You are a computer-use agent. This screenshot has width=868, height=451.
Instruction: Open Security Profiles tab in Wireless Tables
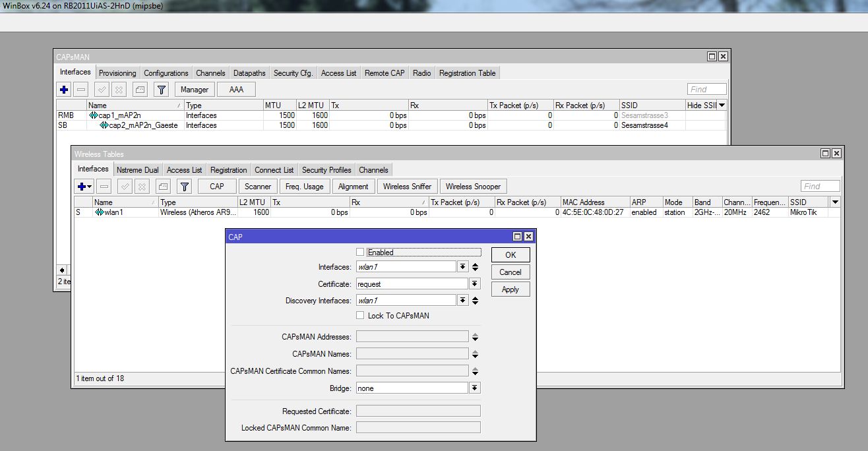326,170
